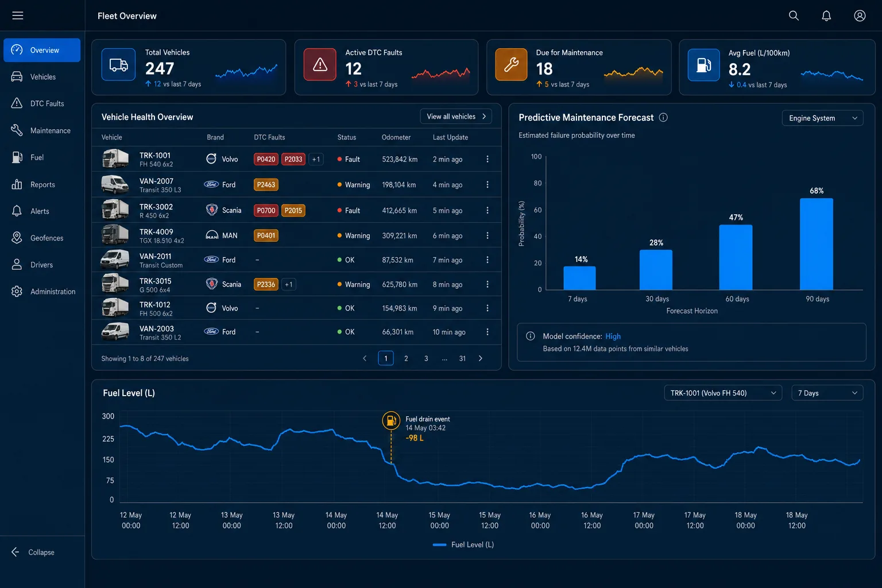Open row actions menu for TRK-1001
The image size is (882, 588).
pos(488,159)
